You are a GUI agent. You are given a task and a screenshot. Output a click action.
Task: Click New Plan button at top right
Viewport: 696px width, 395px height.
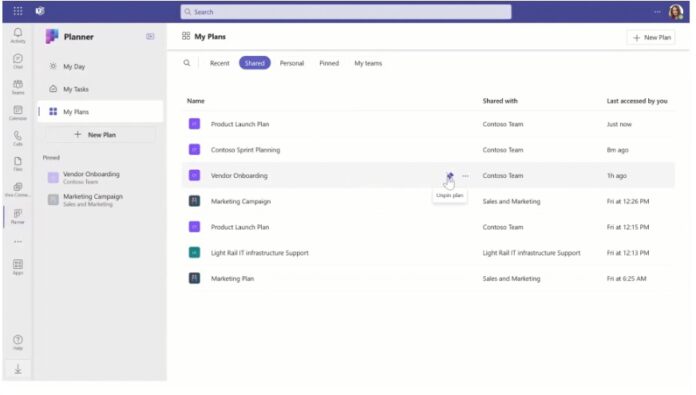click(651, 37)
